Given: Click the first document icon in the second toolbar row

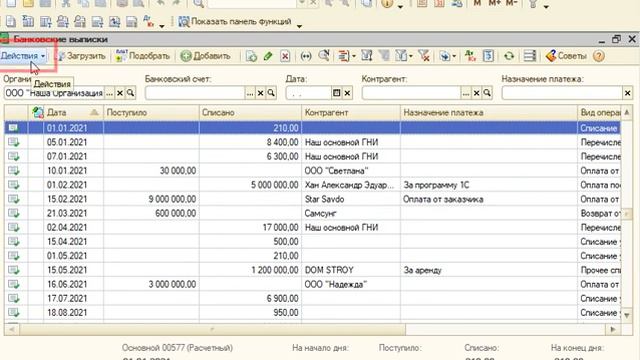Looking at the screenshot, I should point(11,22).
